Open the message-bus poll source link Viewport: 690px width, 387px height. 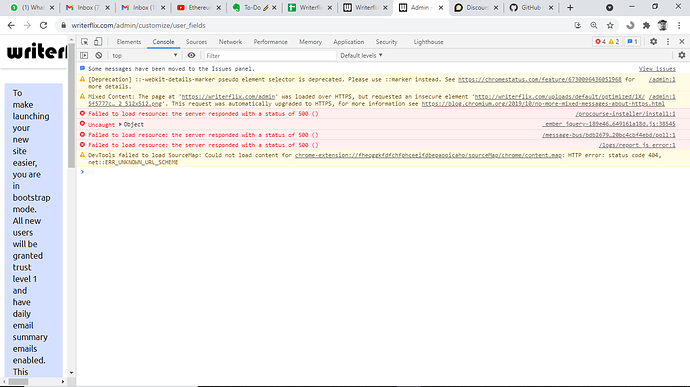tap(609, 135)
